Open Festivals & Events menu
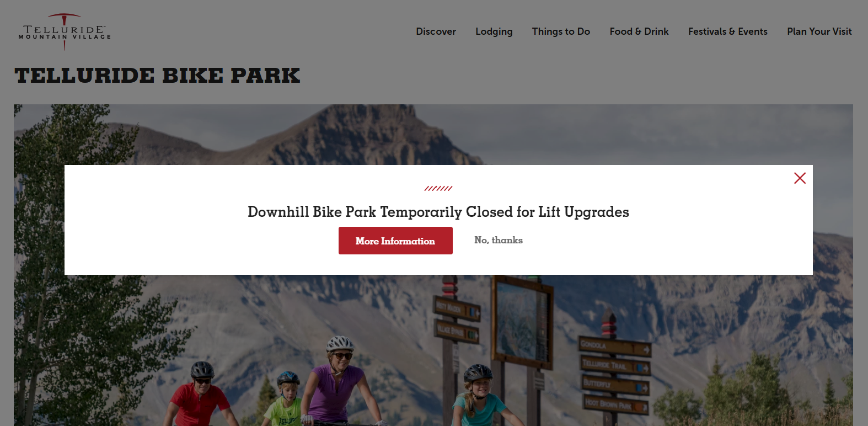Image resolution: width=868 pixels, height=426 pixels. point(728,31)
